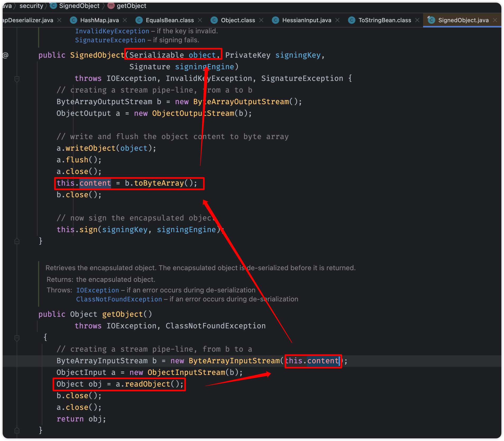Close the apDeserializer.java tab
This screenshot has height=441, width=504.
click(x=59, y=20)
